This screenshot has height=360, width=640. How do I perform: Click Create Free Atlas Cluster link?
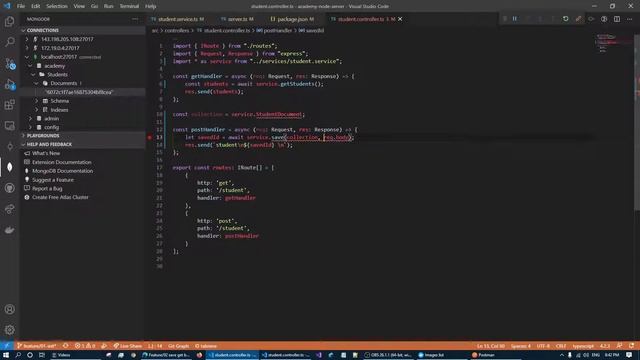click(x=60, y=197)
